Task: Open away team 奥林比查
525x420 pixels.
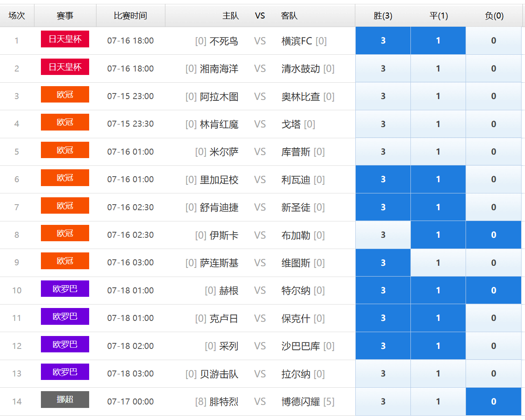Action: [x=301, y=96]
